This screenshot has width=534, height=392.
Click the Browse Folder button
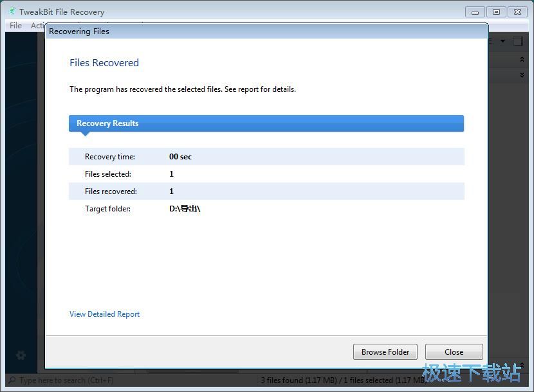pos(385,352)
